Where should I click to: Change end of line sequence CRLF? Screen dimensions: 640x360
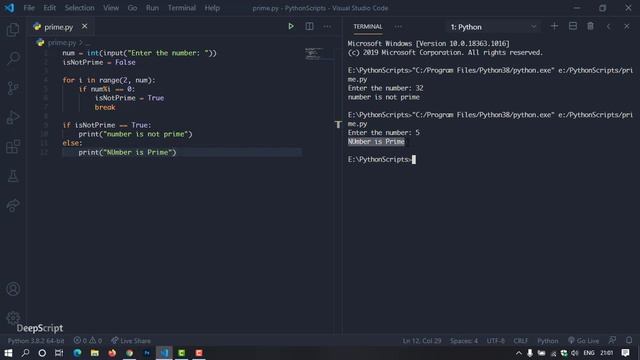521,340
